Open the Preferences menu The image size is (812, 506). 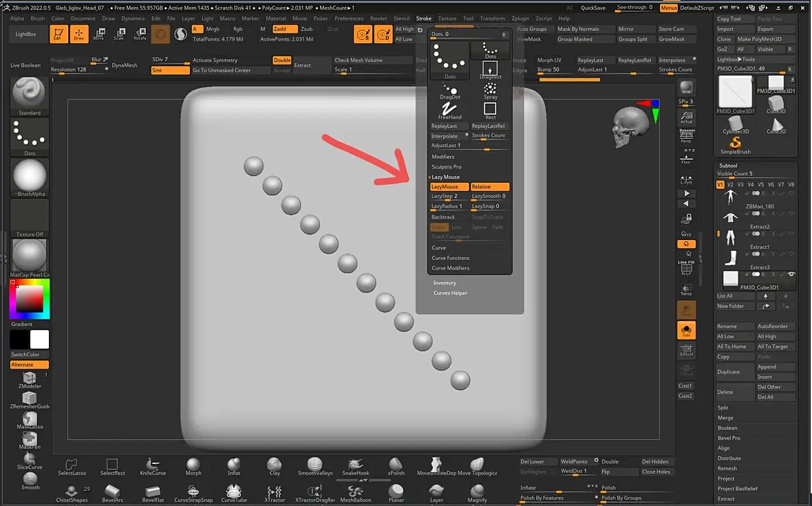[348, 18]
